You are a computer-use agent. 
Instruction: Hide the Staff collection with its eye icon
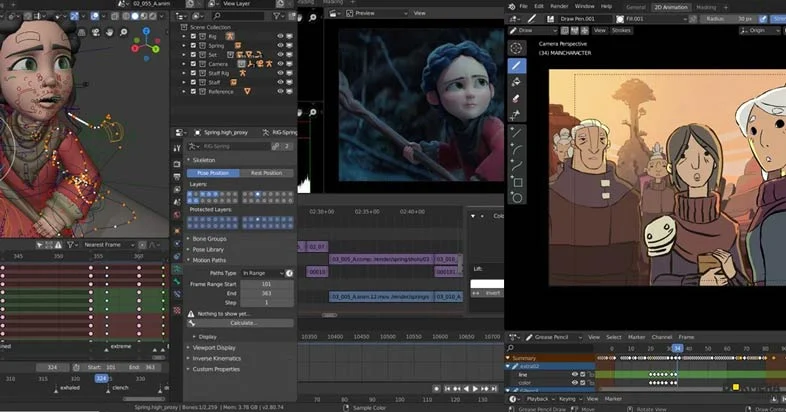[x=281, y=82]
